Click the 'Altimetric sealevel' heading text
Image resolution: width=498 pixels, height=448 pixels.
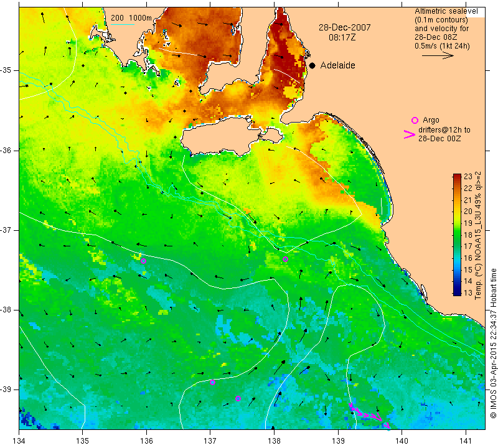(446, 11)
